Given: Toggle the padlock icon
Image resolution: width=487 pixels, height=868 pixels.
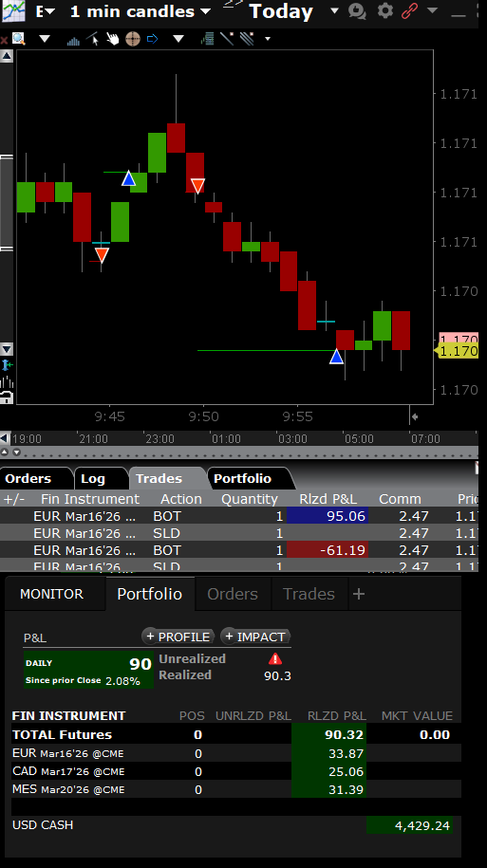Looking at the screenshot, I should (x=7, y=397).
